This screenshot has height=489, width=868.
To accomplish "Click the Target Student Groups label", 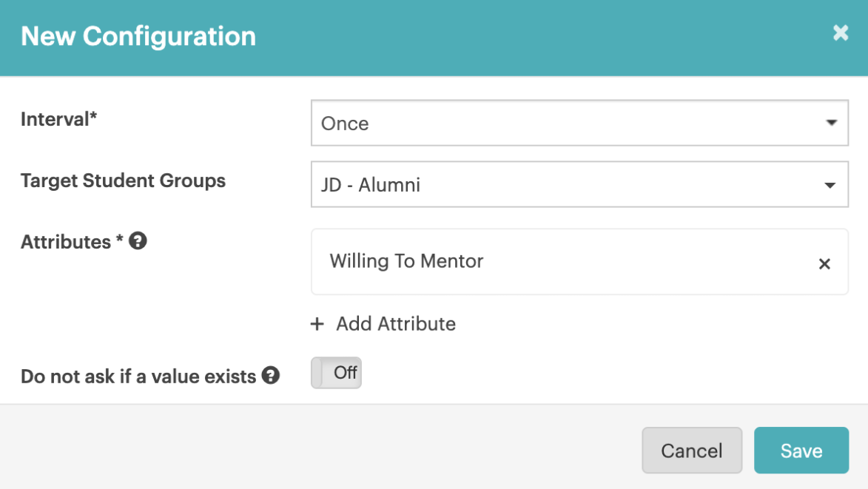I will point(123,181).
